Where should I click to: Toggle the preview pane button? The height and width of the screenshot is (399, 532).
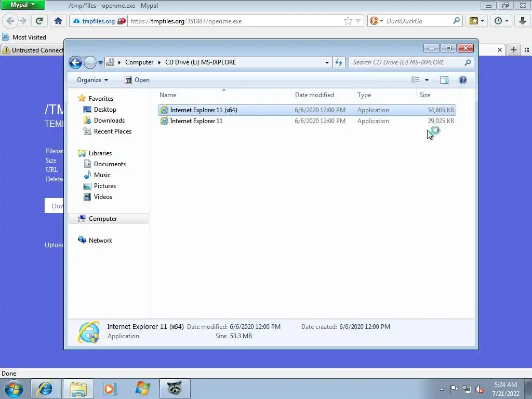click(444, 80)
